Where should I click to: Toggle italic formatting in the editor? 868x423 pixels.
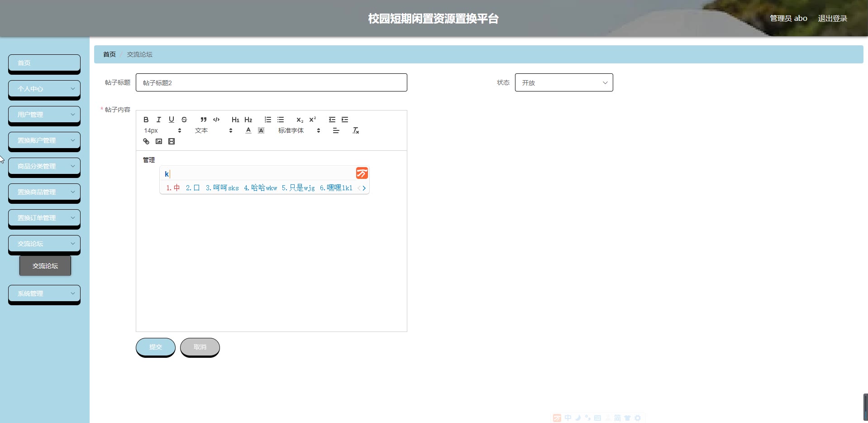158,120
